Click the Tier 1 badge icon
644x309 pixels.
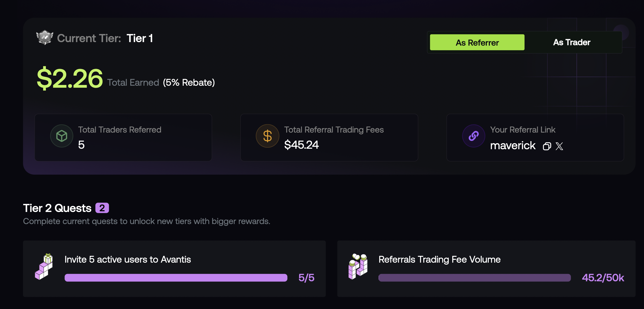[x=45, y=38]
